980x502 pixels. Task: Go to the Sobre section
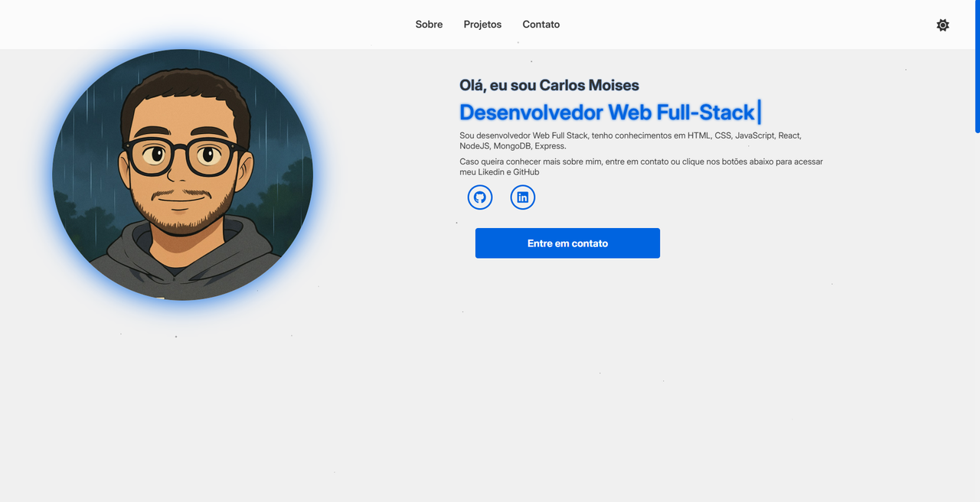click(x=429, y=24)
